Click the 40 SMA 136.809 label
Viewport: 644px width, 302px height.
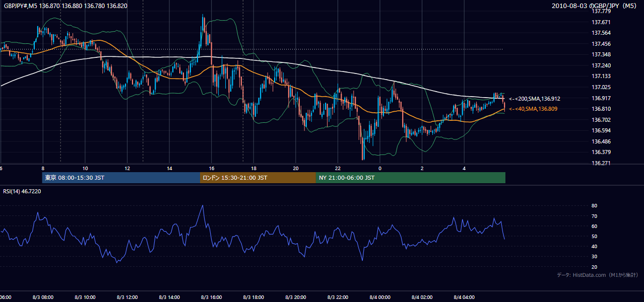[x=533, y=109]
